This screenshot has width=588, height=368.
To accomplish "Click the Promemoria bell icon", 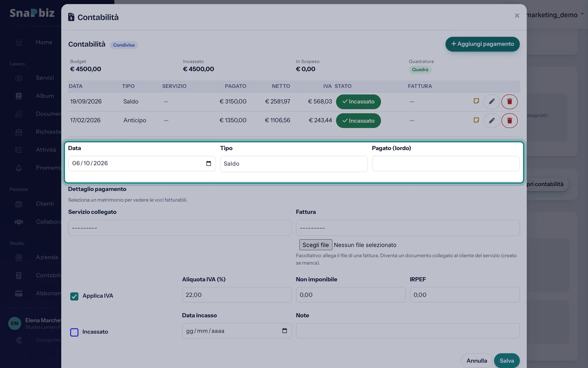I will 19,168.
